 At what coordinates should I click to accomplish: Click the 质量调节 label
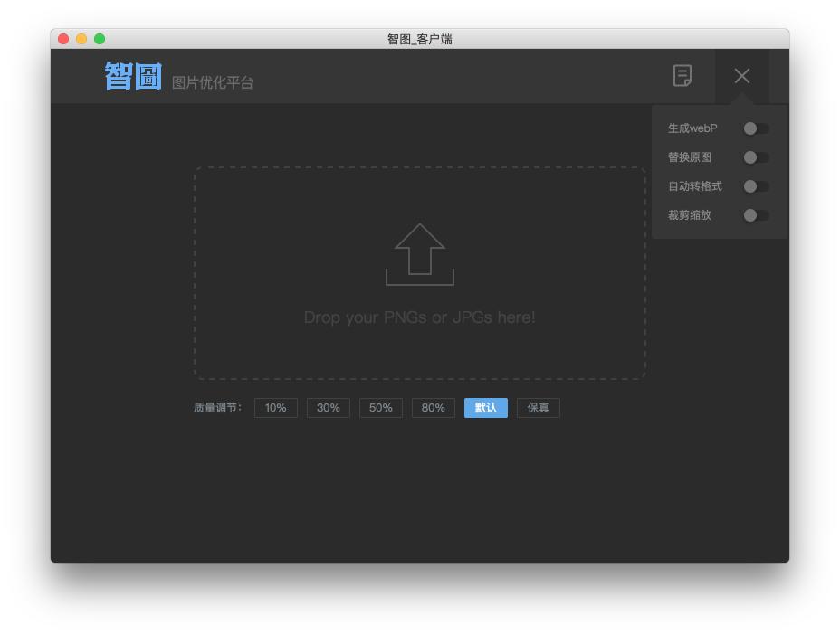(215, 407)
